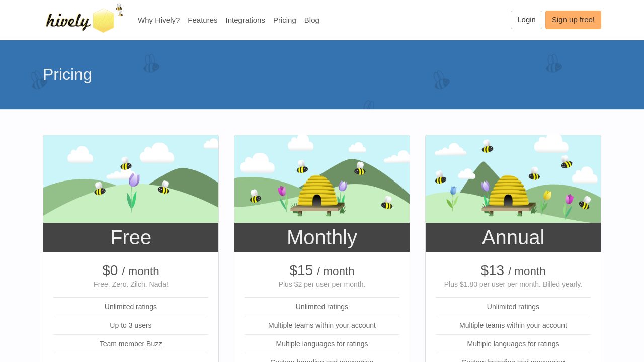644x362 pixels.
Task: Click the Annual plan illustration
Action: click(x=513, y=179)
